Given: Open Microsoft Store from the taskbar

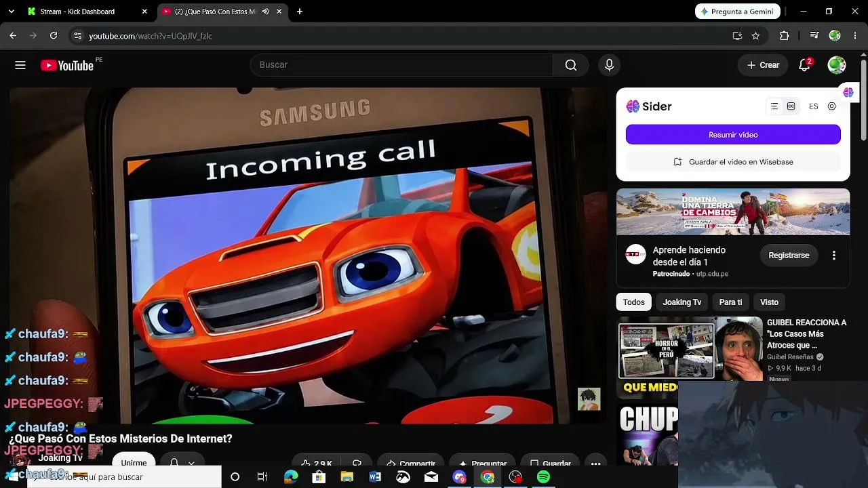Looking at the screenshot, I should pos(319,477).
